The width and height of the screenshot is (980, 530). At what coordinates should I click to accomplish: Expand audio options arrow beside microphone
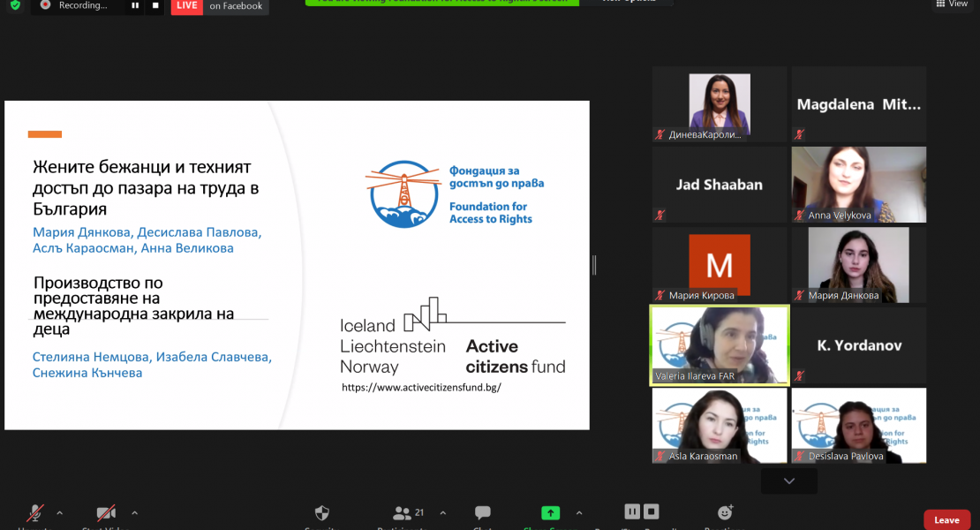tap(59, 513)
